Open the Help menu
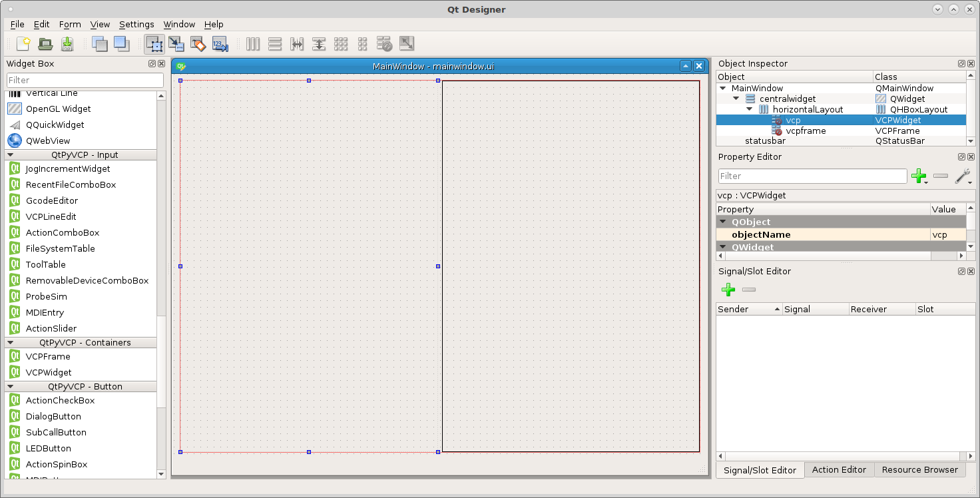The image size is (980, 498). 214,24
